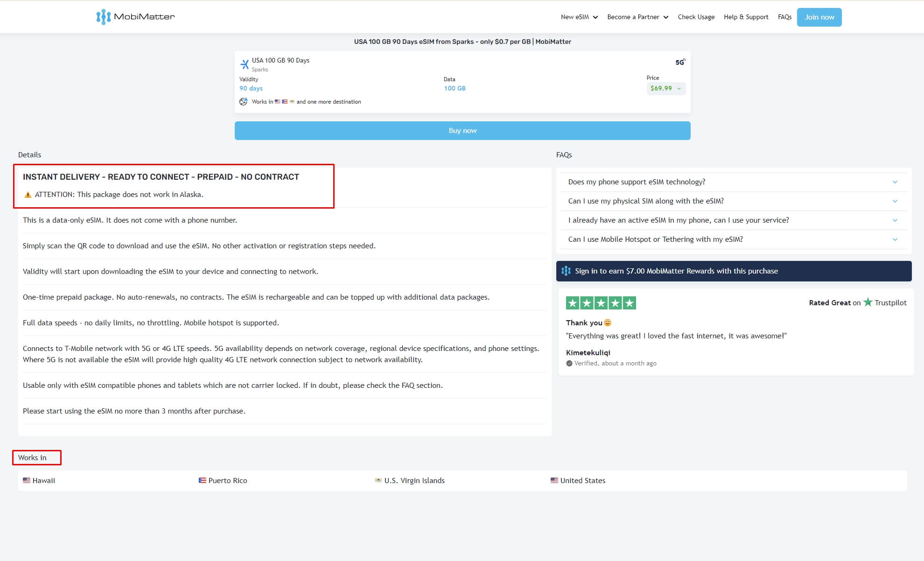Click the Trustpilot star icon

click(x=868, y=302)
